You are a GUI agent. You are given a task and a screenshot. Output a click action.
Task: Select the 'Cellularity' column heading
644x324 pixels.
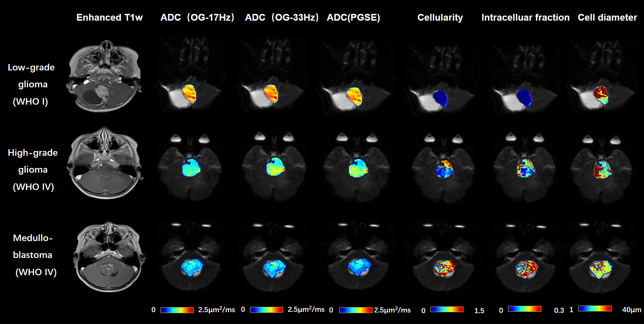click(x=440, y=18)
